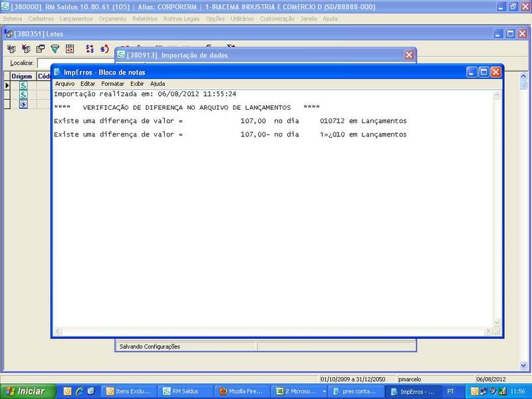Open the RM Saldus Relatórios menu
Screen dimensions: 532x399
(x=145, y=19)
